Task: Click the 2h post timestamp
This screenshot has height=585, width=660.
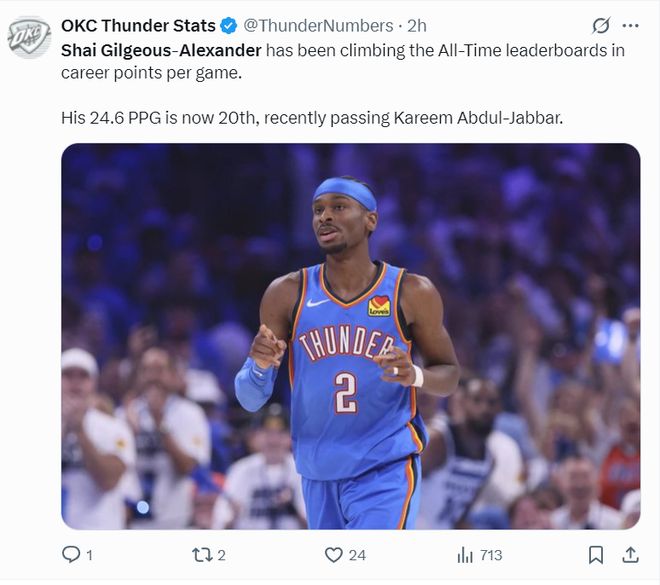Action: (x=417, y=26)
